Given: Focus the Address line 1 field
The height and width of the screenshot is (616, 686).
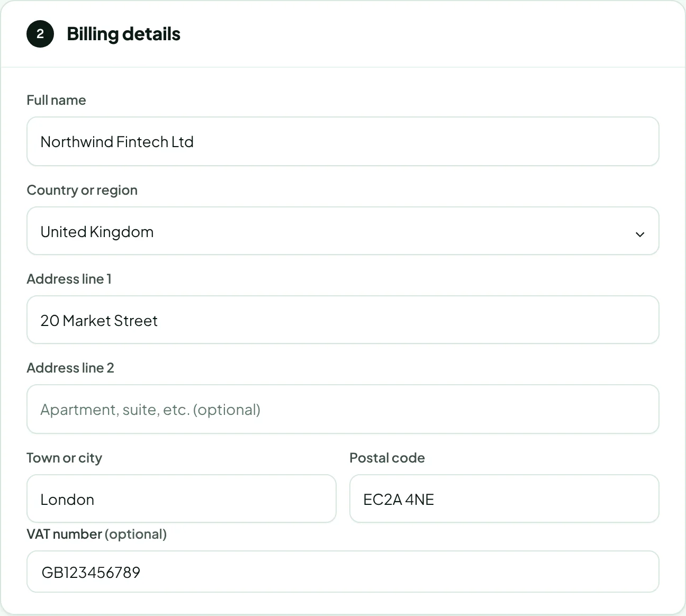Looking at the screenshot, I should [x=342, y=320].
